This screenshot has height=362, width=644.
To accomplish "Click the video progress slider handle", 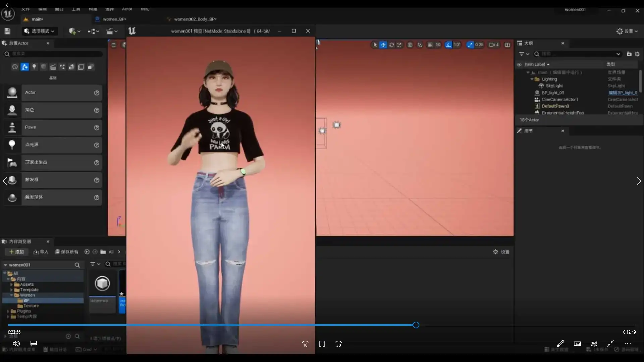I will pos(416,325).
